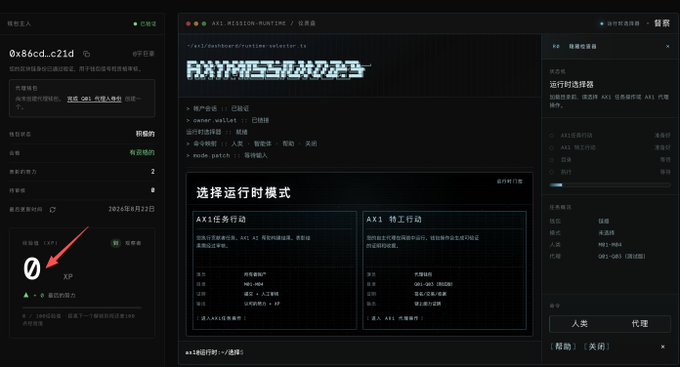Viewport: 680px width, 367px height.
Task: Click the owner.wallet terminal line
Action: [x=228, y=120]
